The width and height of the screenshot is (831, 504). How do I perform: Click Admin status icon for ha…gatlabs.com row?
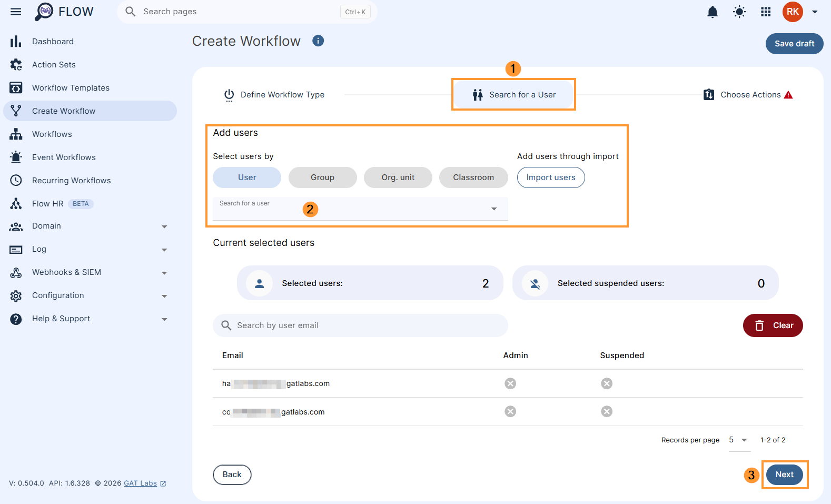tap(510, 383)
